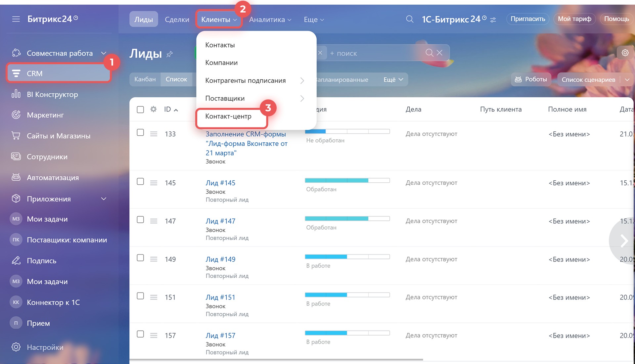Click the row menu icon for lead 149
Viewport: 635px width, 364px height.
tap(154, 259)
